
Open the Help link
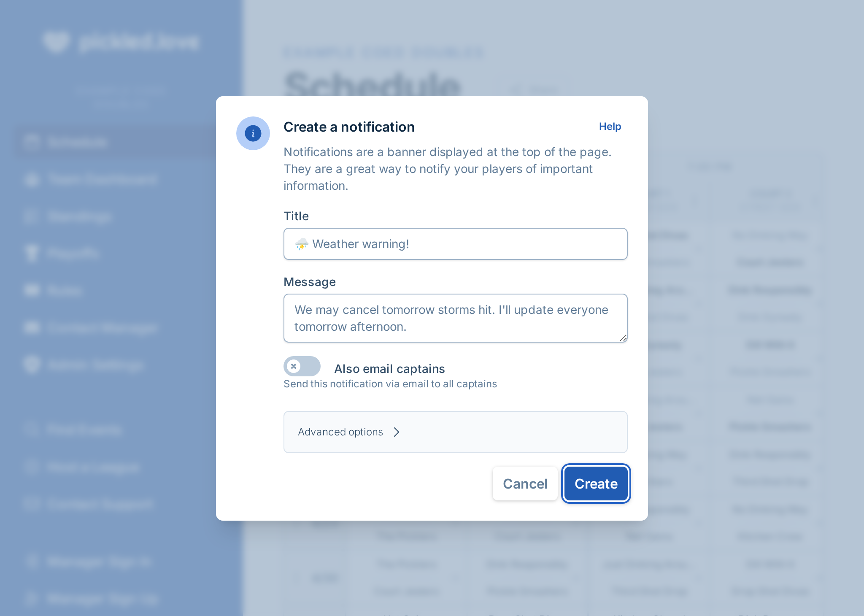pyautogui.click(x=610, y=126)
